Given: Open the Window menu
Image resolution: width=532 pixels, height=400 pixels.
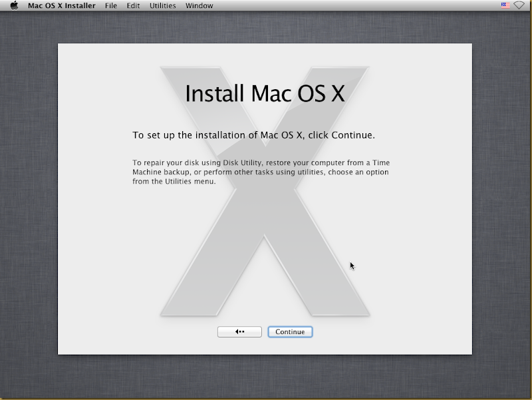Looking at the screenshot, I should [x=199, y=6].
